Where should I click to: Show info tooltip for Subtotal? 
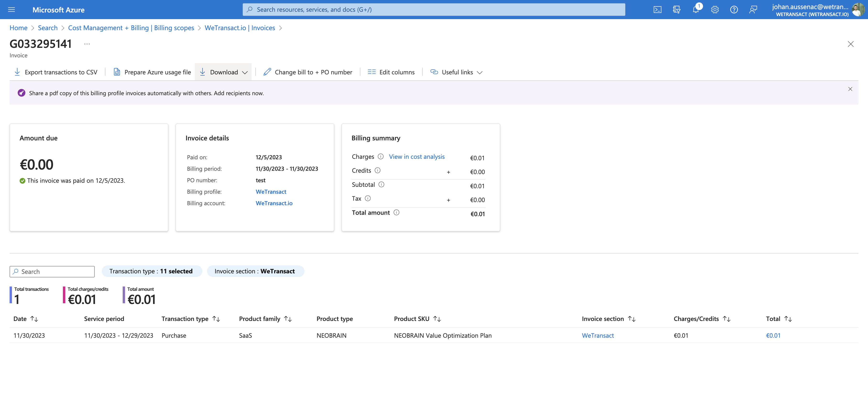click(x=381, y=184)
